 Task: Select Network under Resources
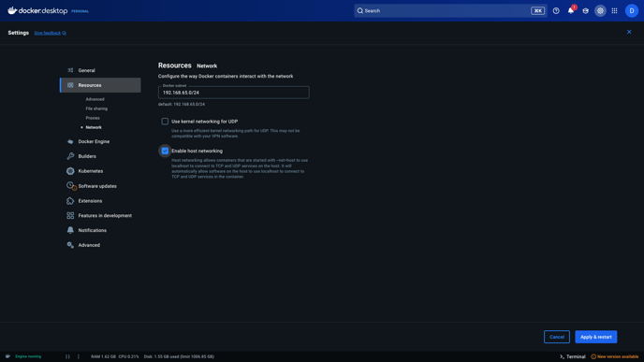94,127
